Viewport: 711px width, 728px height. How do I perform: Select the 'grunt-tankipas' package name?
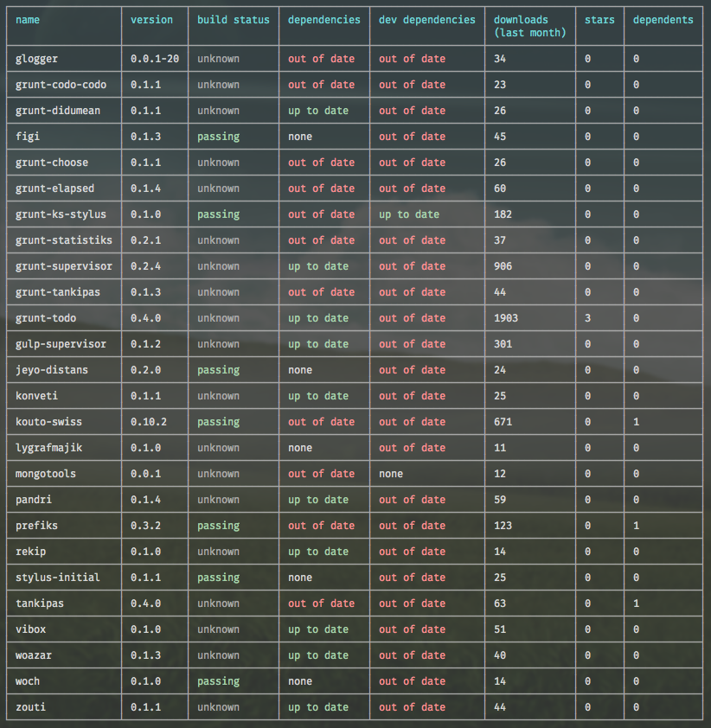tap(58, 292)
